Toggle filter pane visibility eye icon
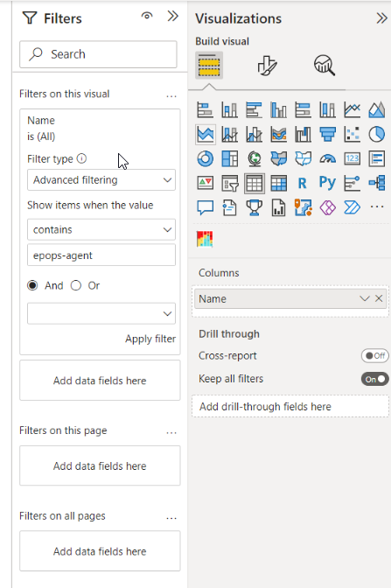The height and width of the screenshot is (588, 391). point(147,16)
